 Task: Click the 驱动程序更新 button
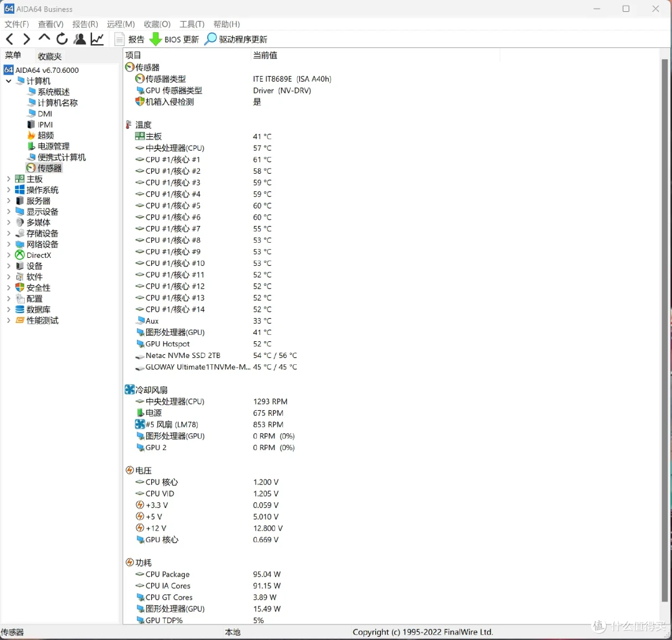tap(236, 39)
